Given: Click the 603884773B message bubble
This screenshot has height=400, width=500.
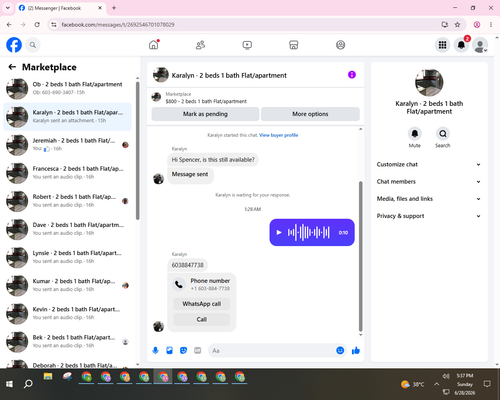Looking at the screenshot, I should 187,265.
